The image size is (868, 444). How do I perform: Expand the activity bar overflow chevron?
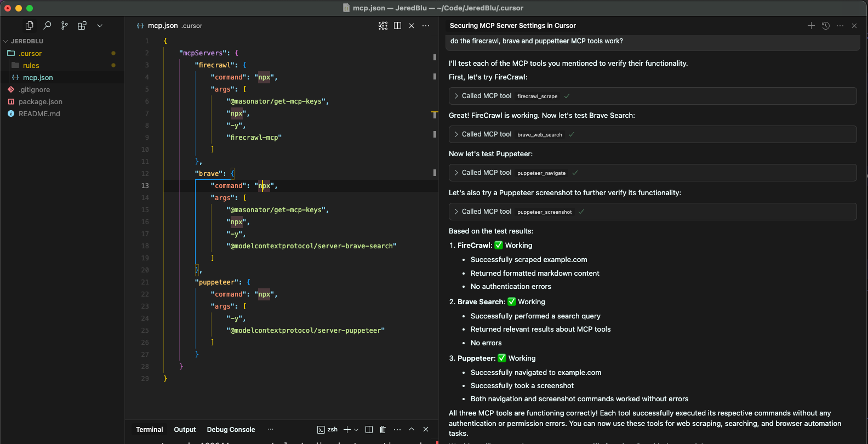click(100, 25)
